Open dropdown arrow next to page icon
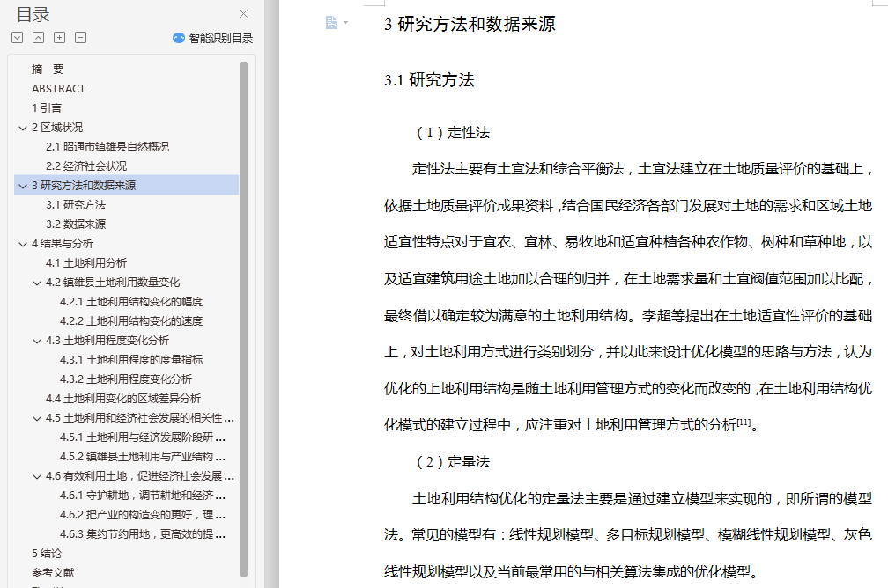This screenshot has width=888, height=588. tap(345, 23)
